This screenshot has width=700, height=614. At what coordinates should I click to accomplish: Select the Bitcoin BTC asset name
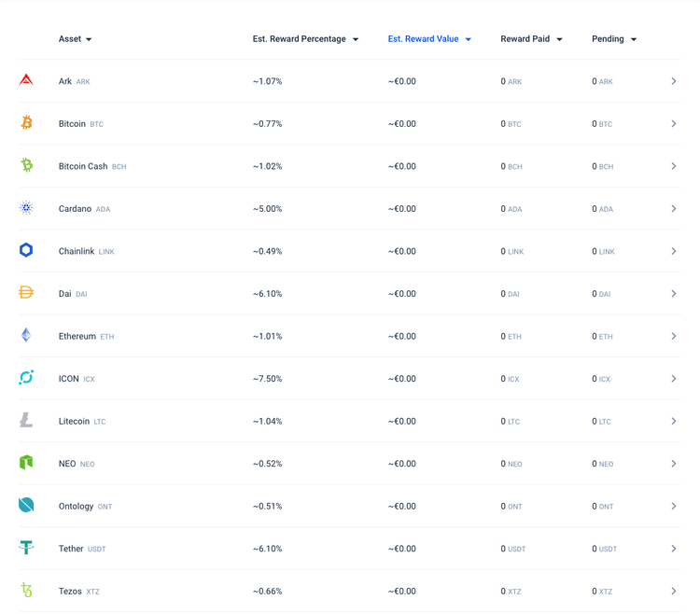click(x=81, y=123)
